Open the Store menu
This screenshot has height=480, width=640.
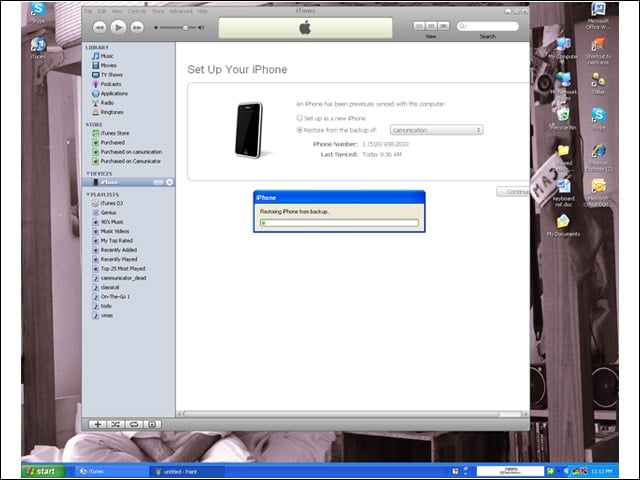tap(158, 11)
